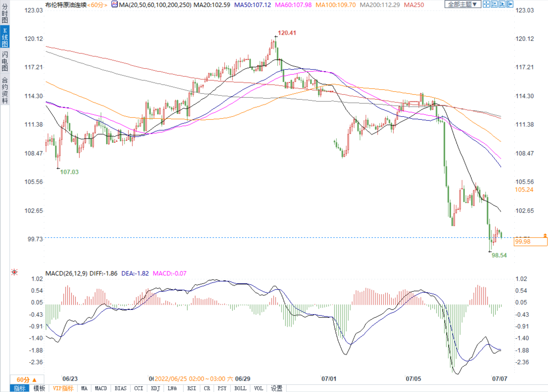
Task: Open the 全部主题 dropdown
Action: [x=462, y=4]
